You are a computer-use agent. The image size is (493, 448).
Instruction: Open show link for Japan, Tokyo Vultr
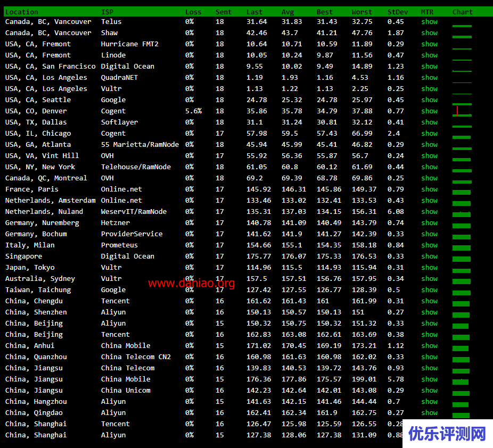click(x=429, y=268)
